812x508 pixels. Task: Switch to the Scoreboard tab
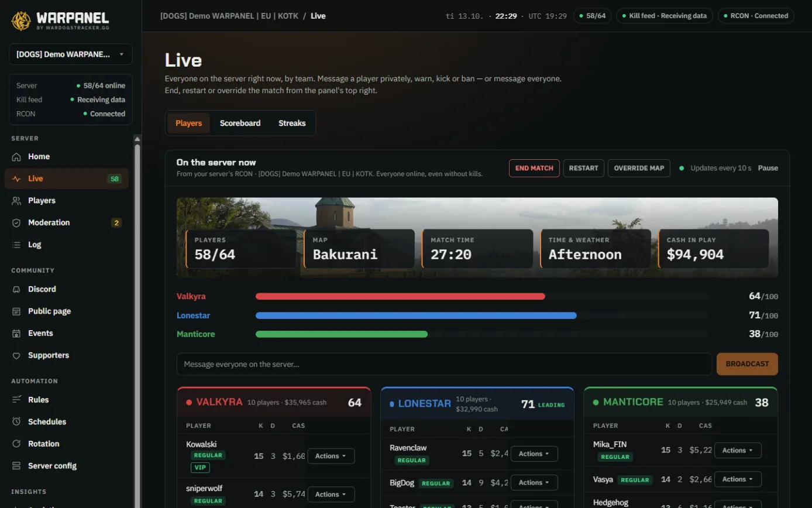pyautogui.click(x=240, y=123)
